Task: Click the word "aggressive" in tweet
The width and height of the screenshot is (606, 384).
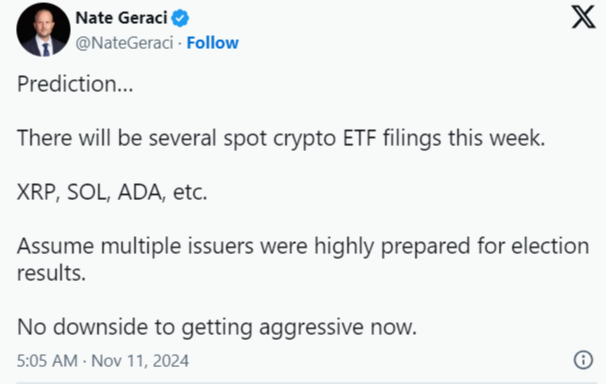Action: click(x=311, y=328)
